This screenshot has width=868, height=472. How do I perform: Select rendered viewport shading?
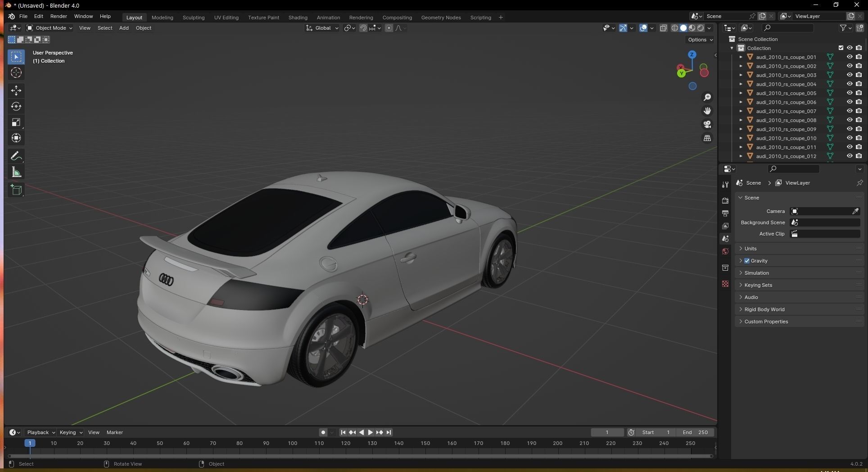tap(701, 28)
